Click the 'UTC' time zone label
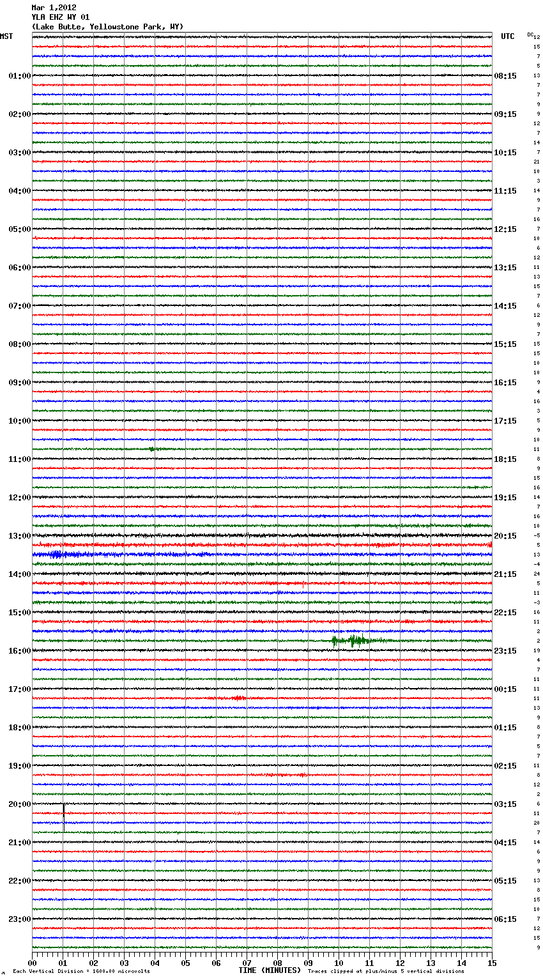This screenshot has width=543, height=980. [x=508, y=36]
